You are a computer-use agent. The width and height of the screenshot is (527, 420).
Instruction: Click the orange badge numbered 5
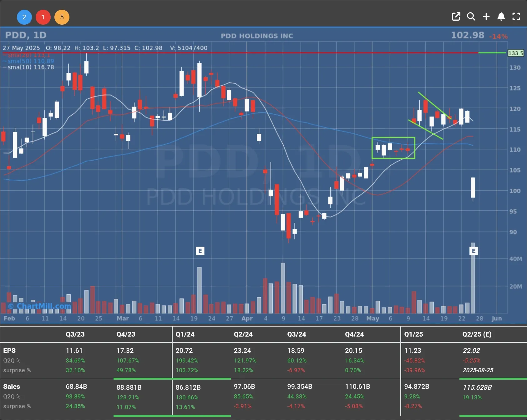62,17
